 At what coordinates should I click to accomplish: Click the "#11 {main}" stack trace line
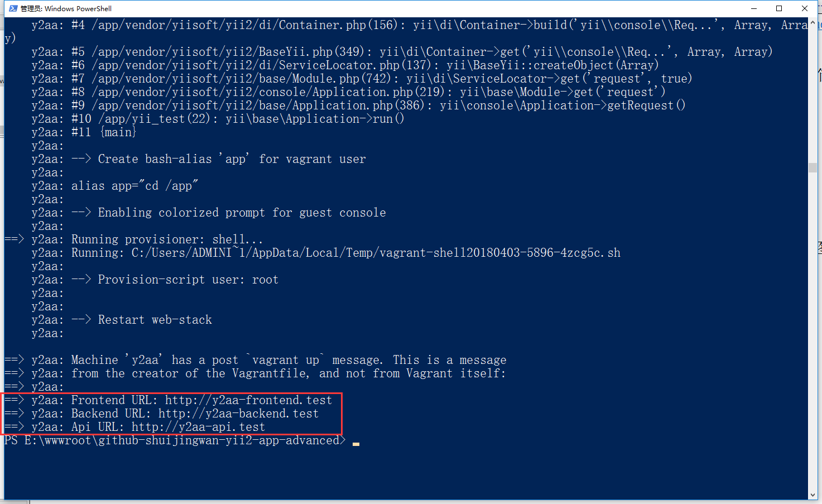pyautogui.click(x=104, y=132)
